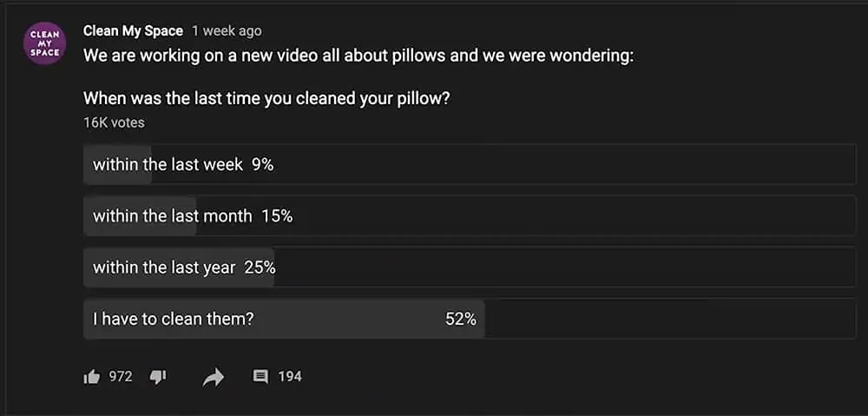Click the poll question about cleaning pillows

coord(266,98)
